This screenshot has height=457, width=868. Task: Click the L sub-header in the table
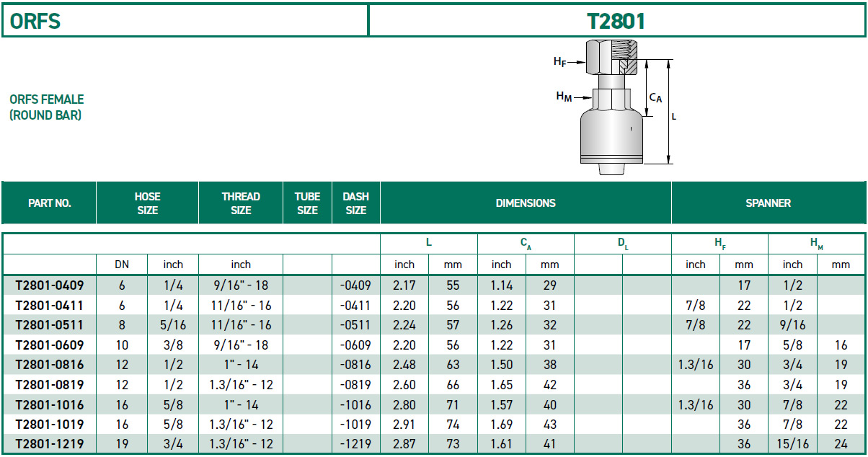(429, 243)
